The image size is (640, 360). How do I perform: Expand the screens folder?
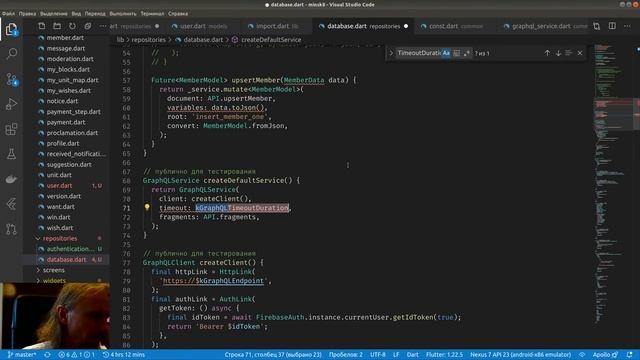(53, 270)
